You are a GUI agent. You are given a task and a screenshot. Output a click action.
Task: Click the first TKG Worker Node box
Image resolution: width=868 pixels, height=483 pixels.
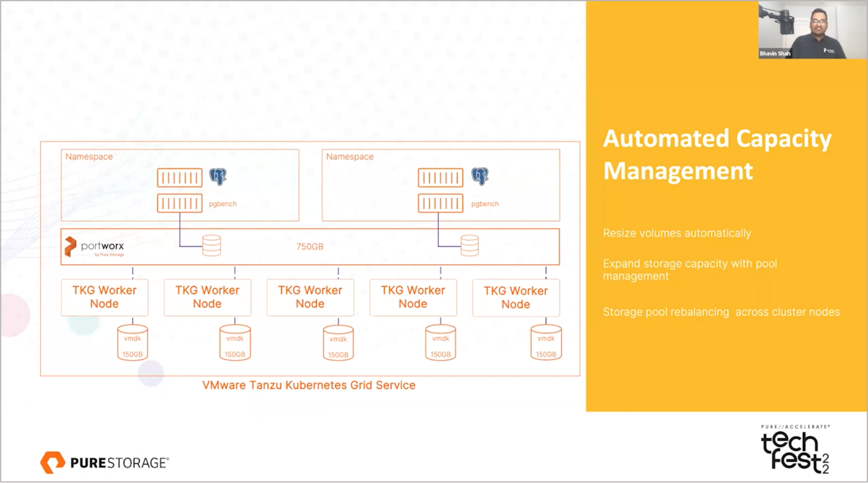105,297
